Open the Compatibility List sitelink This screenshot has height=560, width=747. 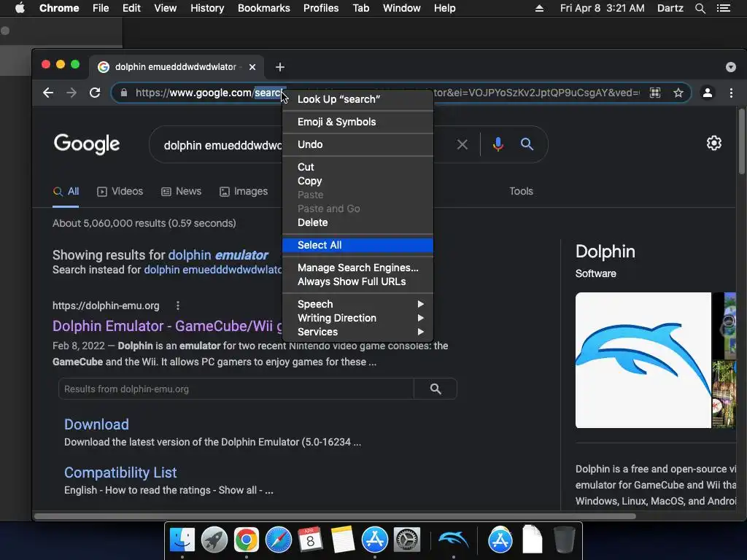120,472
